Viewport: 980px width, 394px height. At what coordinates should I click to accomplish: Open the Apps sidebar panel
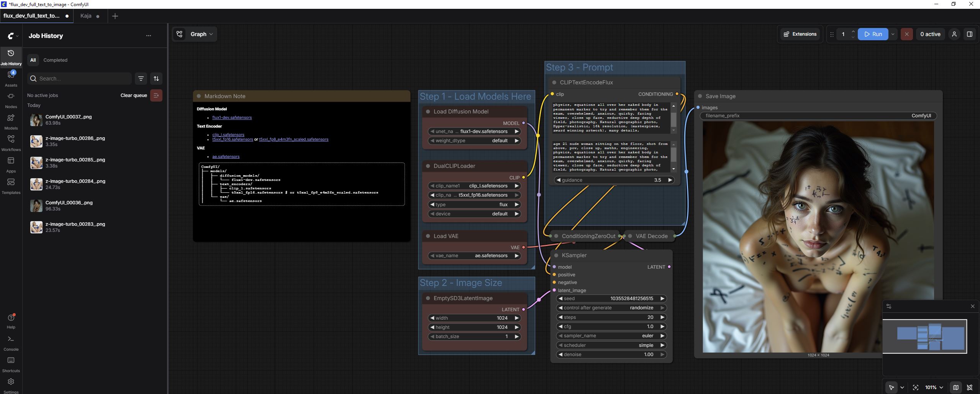(x=11, y=164)
